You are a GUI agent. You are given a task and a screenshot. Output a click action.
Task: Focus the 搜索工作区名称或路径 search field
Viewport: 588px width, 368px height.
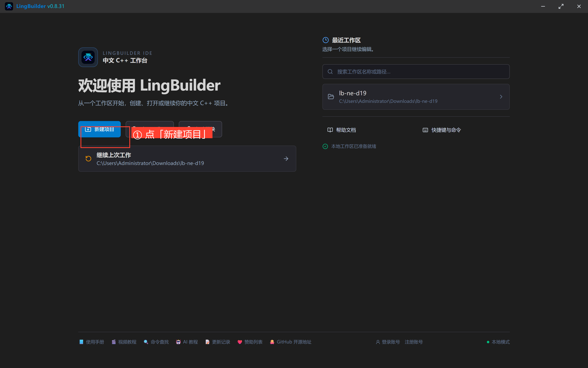(x=416, y=72)
